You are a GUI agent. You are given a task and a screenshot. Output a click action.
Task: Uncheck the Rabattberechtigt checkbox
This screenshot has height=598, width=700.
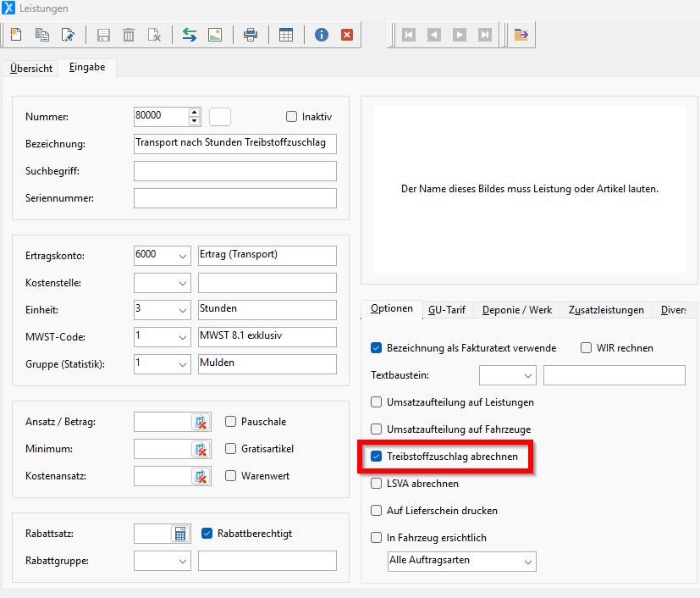pyautogui.click(x=207, y=534)
